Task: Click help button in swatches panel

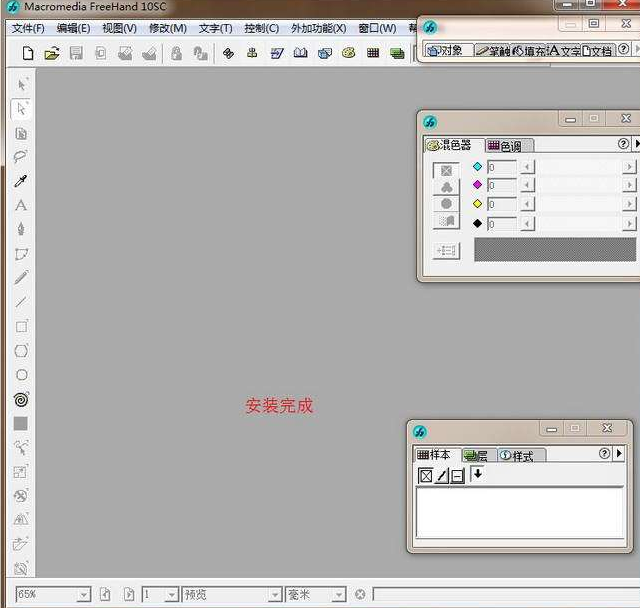Action: (x=604, y=453)
